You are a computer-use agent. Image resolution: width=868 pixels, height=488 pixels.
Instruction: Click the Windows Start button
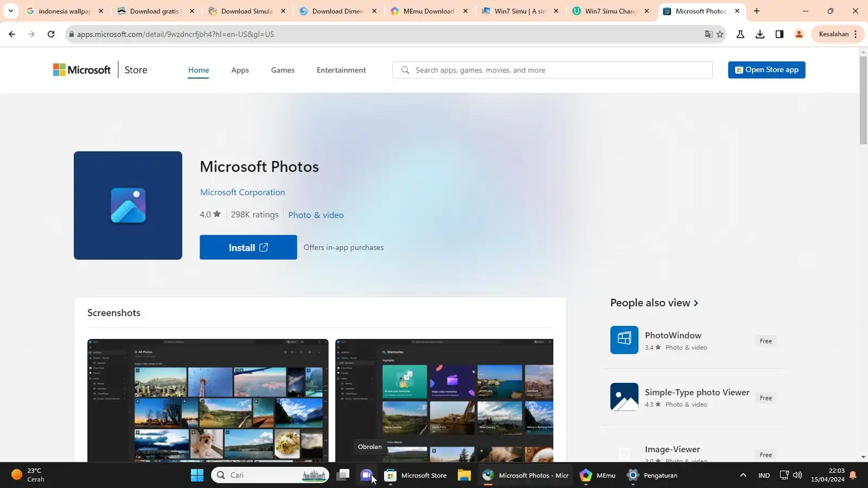pos(197,476)
